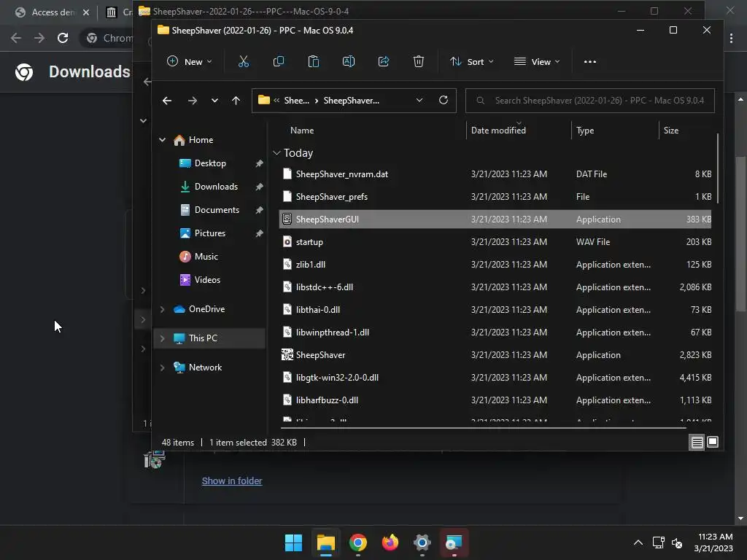Go forward with the Explorer forward arrow

[192, 101]
